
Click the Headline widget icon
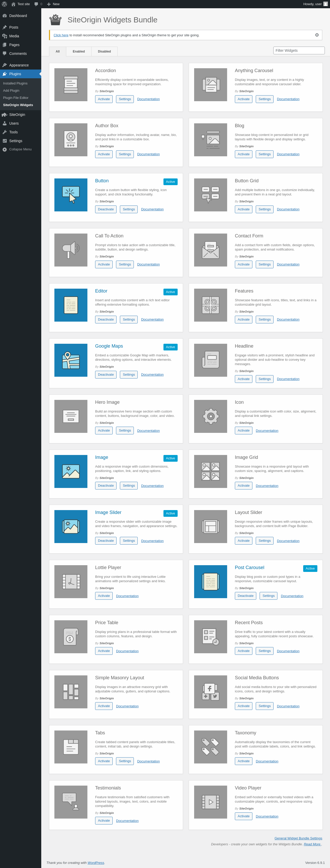(211, 360)
